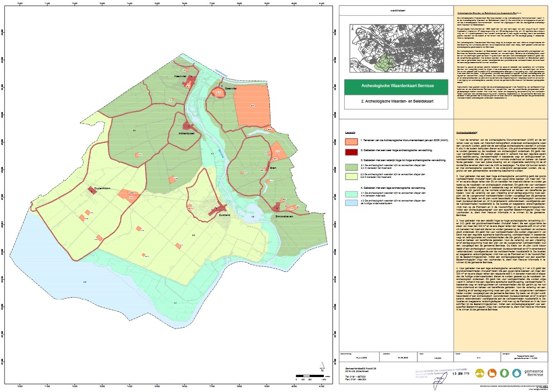This screenshot has height=392, width=553.
Task: Click the north arrow on main map
Action: [x=322, y=366]
